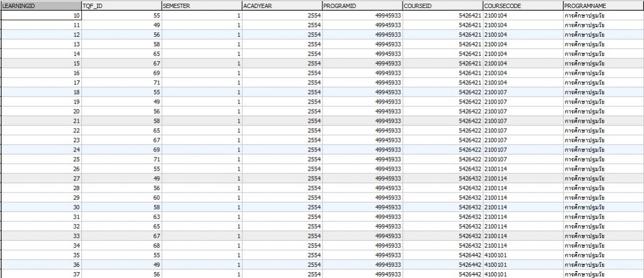Click COURSEID 5426432 in LEARNINGID 28 row
The image size is (644, 278).
[442, 188]
